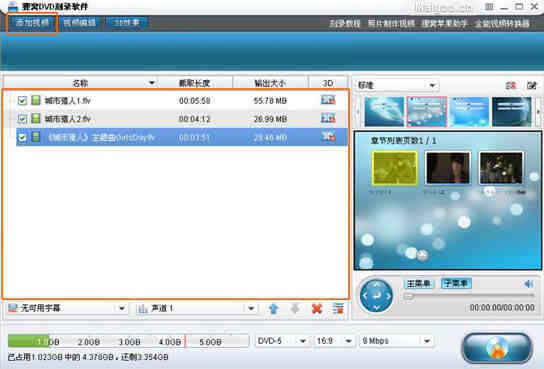
Task: Open the DVD-5 disc type dropdown
Action: click(282, 341)
